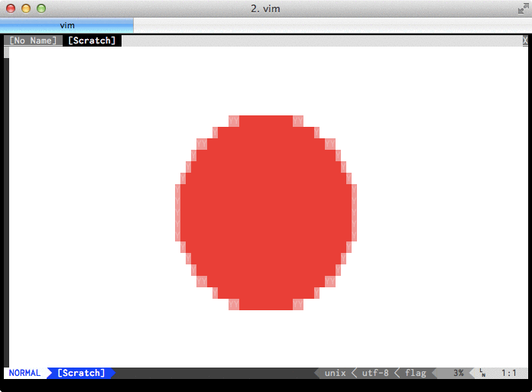This screenshot has width=532, height=392.
Task: Close the vim tab page with X
Action: click(x=525, y=40)
